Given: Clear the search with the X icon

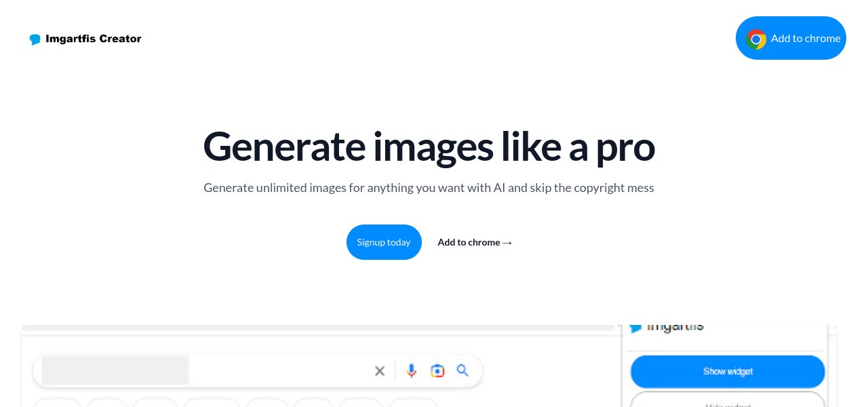Looking at the screenshot, I should pos(380,370).
